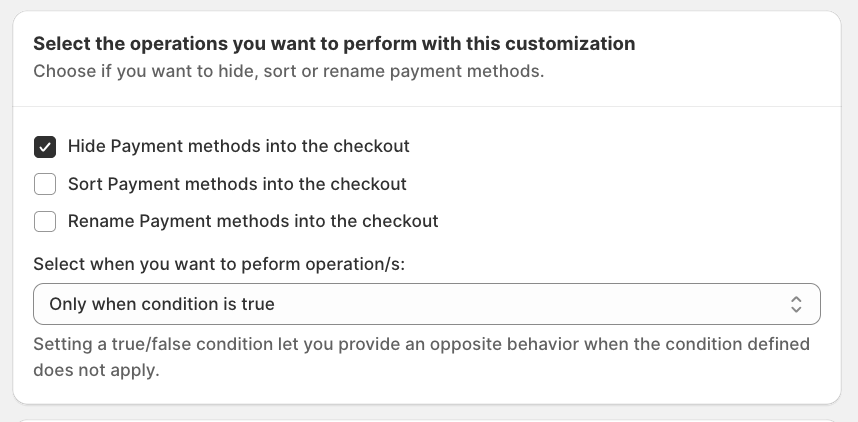
Task: Click the empty box left of Sort Payment
Action: [x=45, y=184]
